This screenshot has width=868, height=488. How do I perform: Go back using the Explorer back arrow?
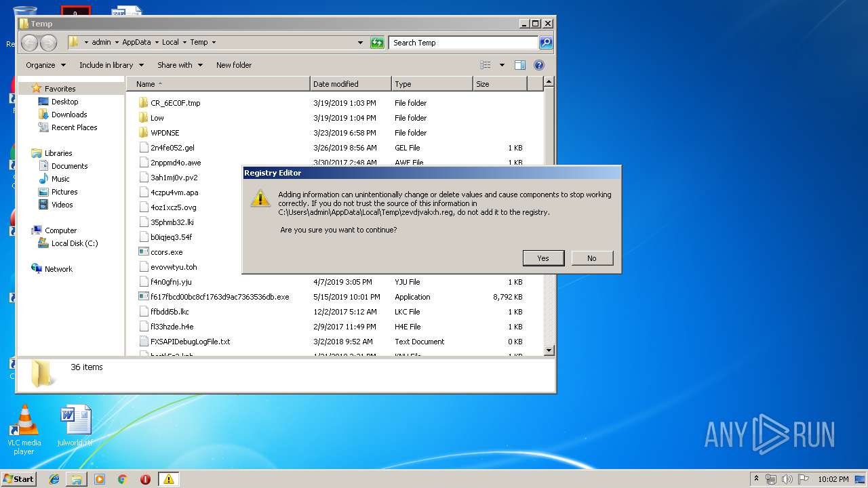(30, 43)
